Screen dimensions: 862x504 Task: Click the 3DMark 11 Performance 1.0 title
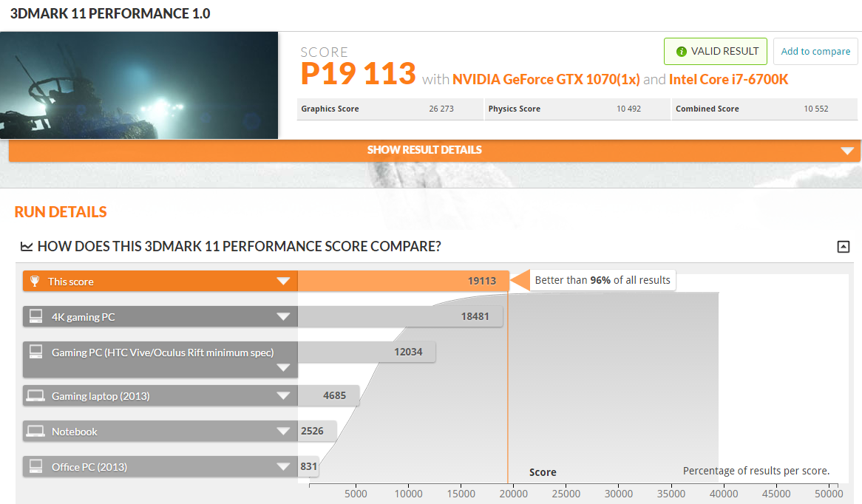pos(110,14)
